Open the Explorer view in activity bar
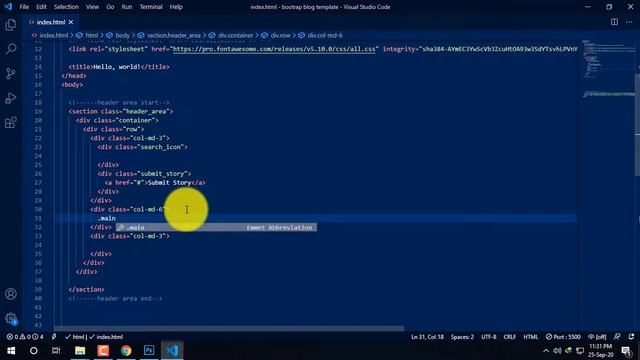This screenshot has width=640, height=360. pyautogui.click(x=11, y=25)
